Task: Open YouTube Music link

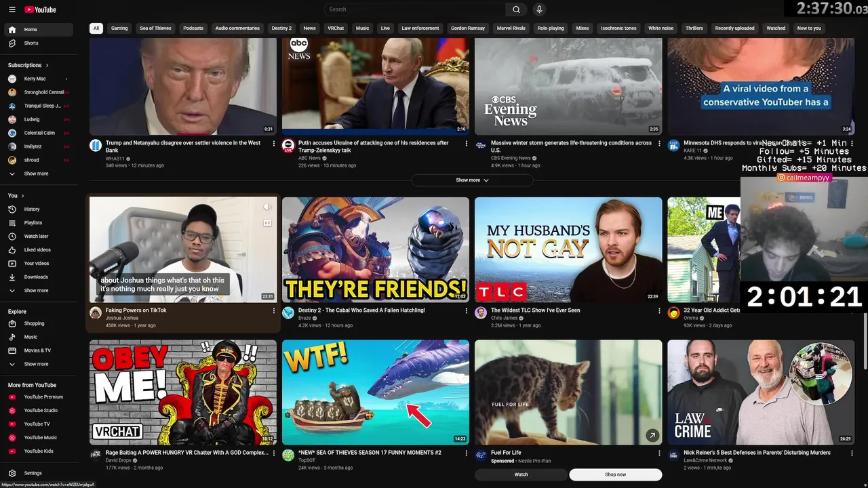Action: (39, 438)
